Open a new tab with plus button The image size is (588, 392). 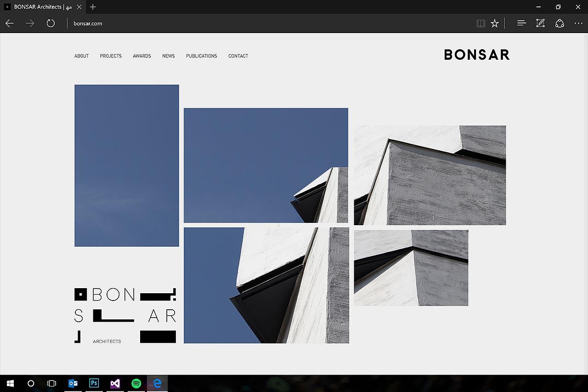(x=93, y=7)
